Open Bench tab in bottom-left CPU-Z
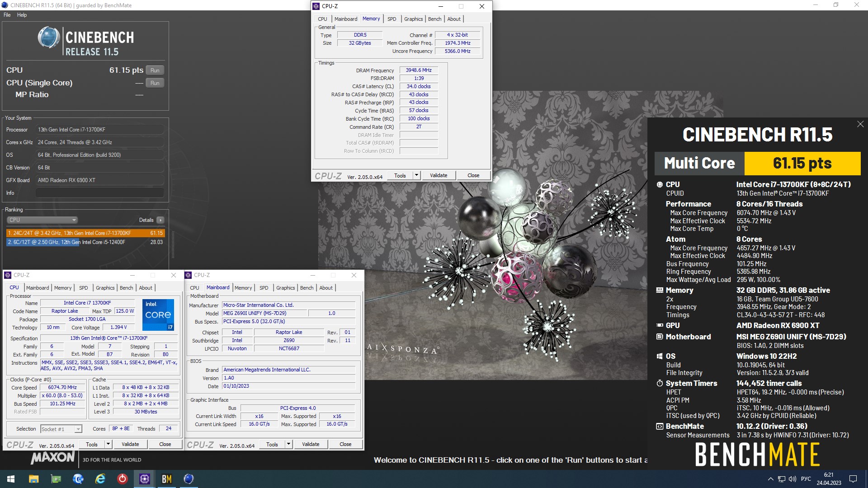The image size is (868, 488). 127,288
